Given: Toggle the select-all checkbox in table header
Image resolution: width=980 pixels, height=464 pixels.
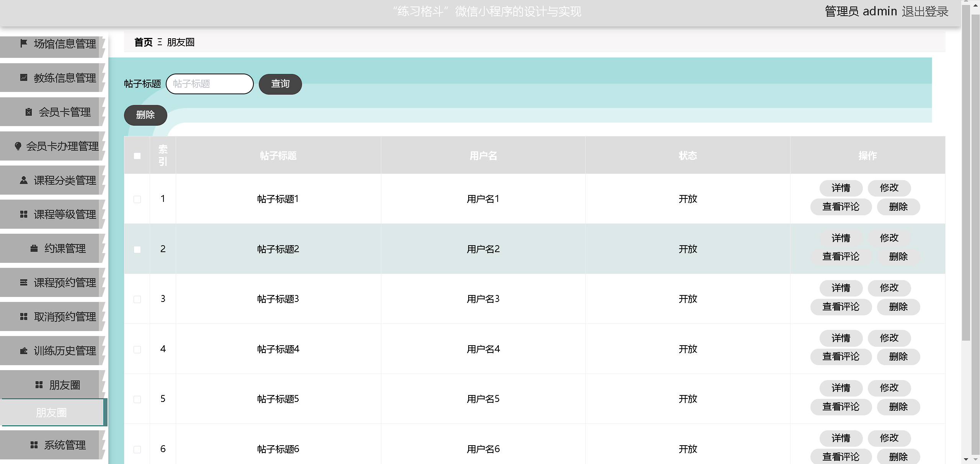Looking at the screenshot, I should [137, 156].
